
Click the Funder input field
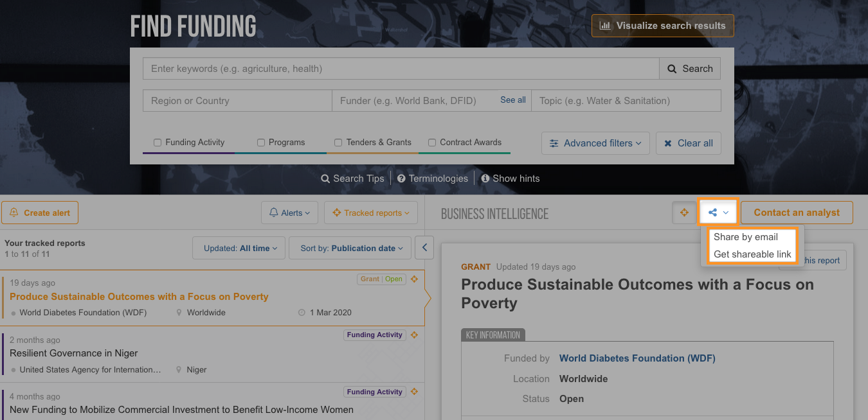coord(431,101)
